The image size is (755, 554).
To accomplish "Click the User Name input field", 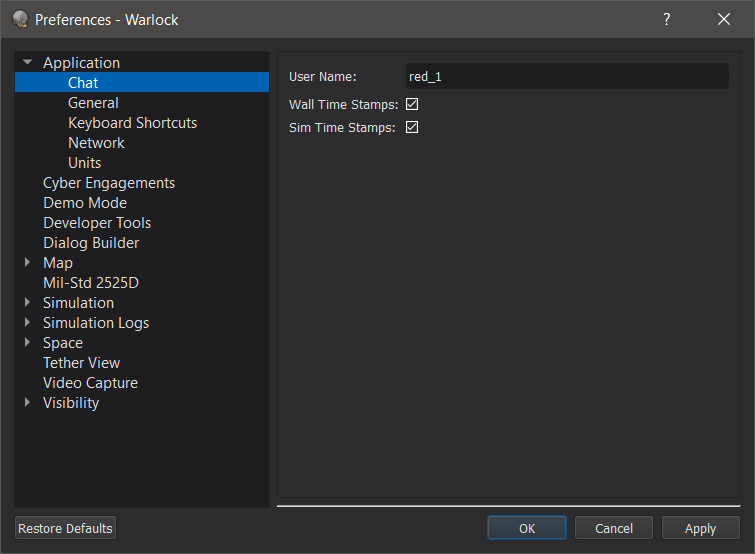I will pyautogui.click(x=567, y=77).
